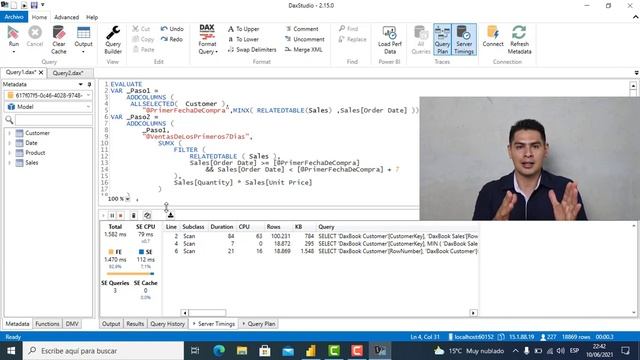The width and height of the screenshot is (640, 360).
Task: Click Swap Delimiters
Action: 252,49
